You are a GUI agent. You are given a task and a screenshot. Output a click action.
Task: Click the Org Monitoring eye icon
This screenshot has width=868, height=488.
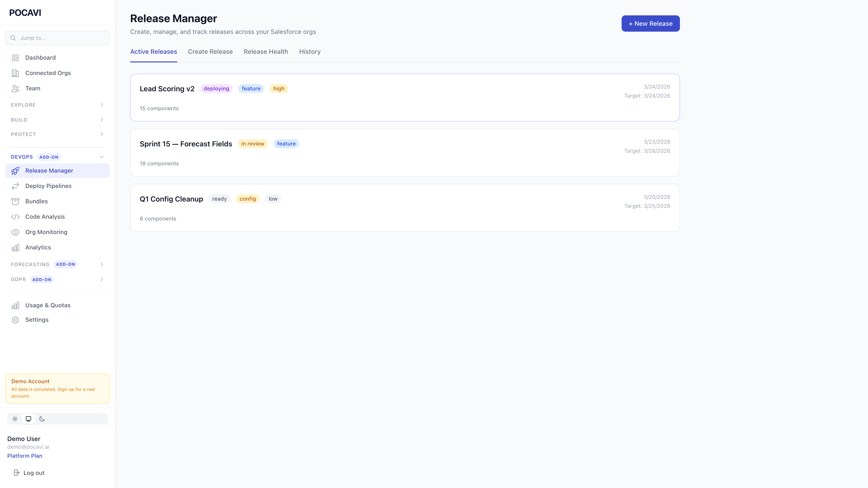coord(15,232)
